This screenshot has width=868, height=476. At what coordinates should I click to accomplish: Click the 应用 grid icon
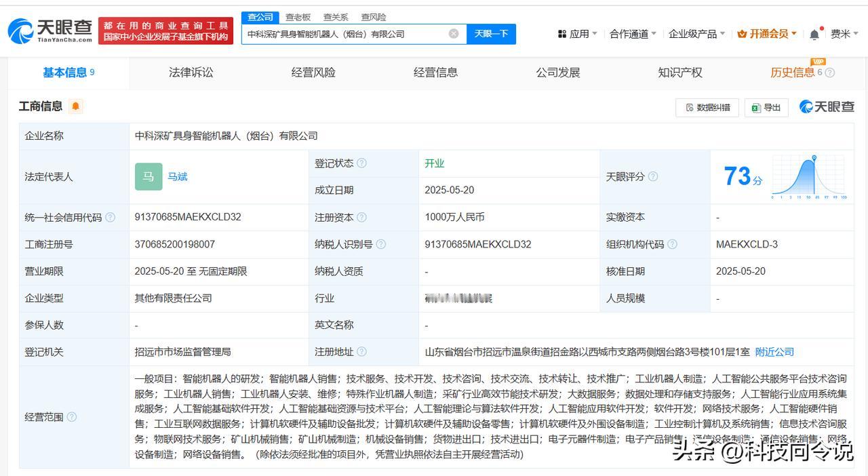(x=561, y=34)
